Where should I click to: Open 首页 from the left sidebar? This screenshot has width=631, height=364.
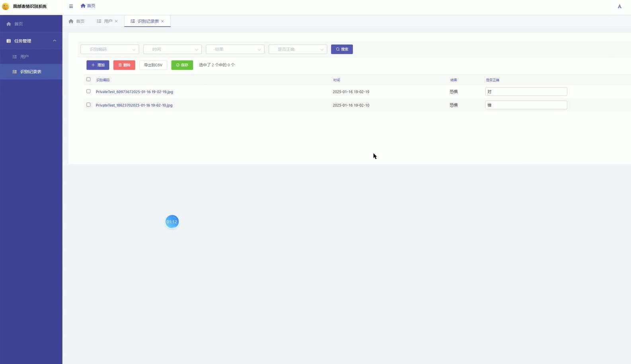pos(18,24)
